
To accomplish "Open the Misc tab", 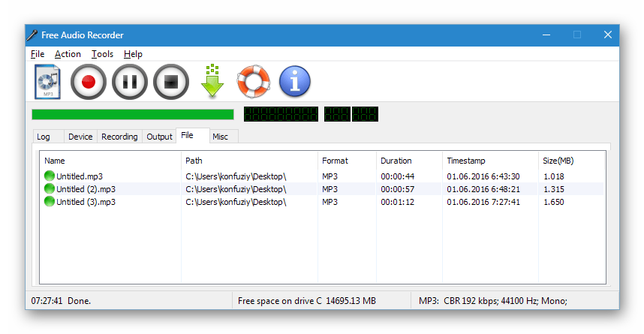I will click(220, 137).
